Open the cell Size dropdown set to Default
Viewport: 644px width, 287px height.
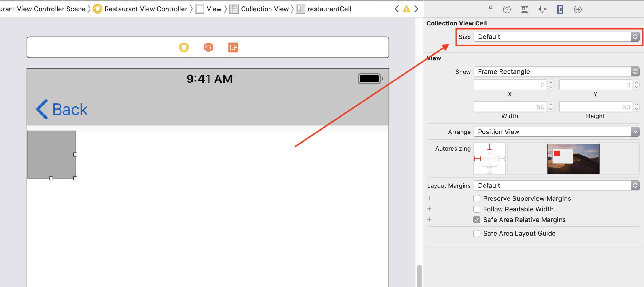[x=557, y=37]
